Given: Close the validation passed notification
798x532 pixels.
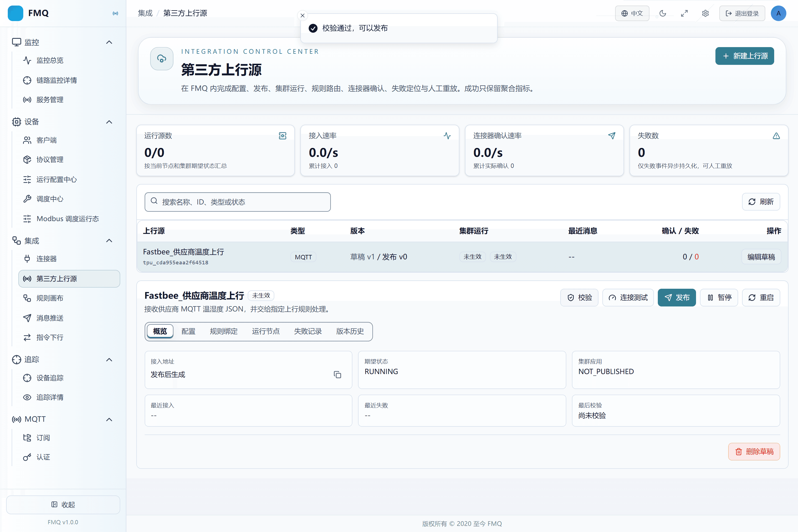Looking at the screenshot, I should coord(302,16).
